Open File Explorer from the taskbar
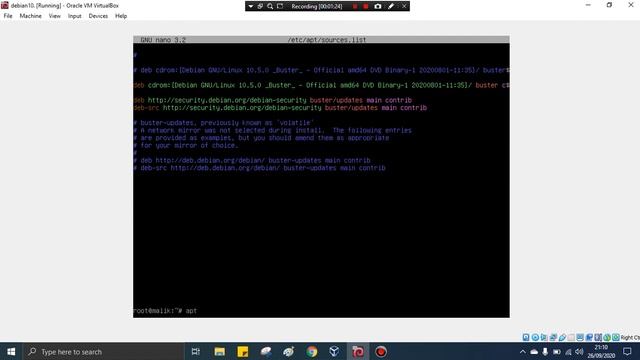 point(220,351)
